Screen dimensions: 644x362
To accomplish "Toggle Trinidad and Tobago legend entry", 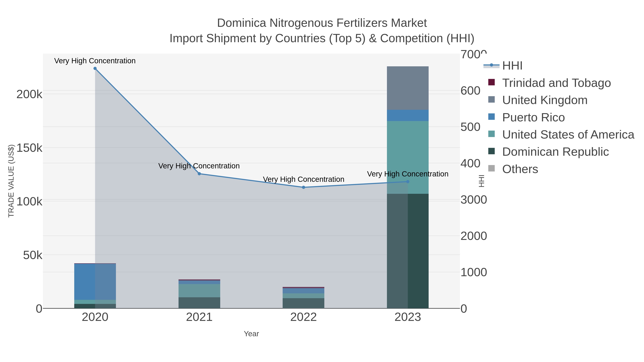I will 549,83.
